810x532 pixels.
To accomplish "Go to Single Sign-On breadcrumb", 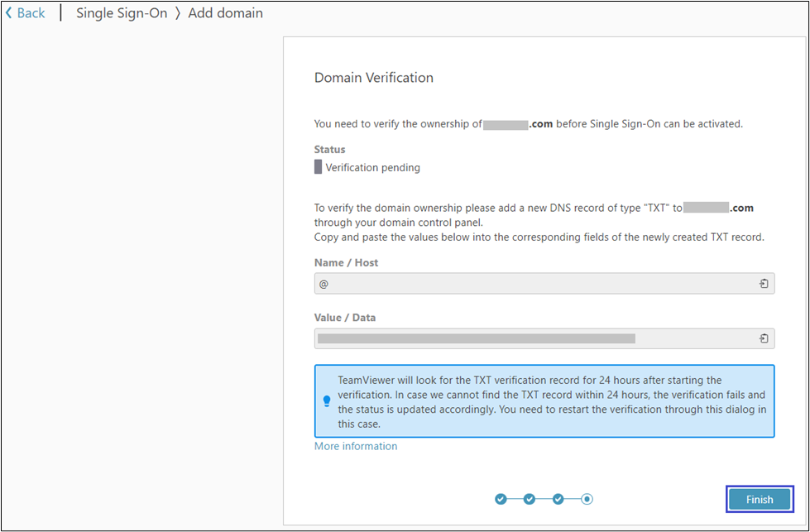I will coord(122,13).
